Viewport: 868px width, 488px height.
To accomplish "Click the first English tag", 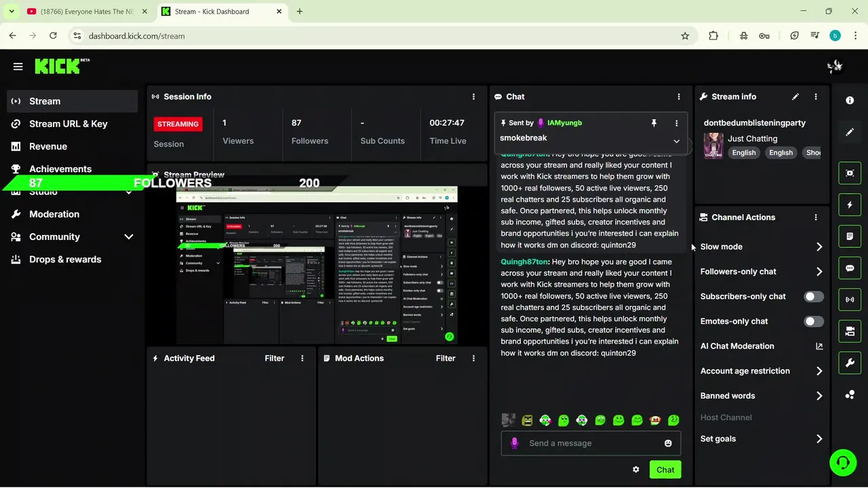I will pyautogui.click(x=744, y=152).
